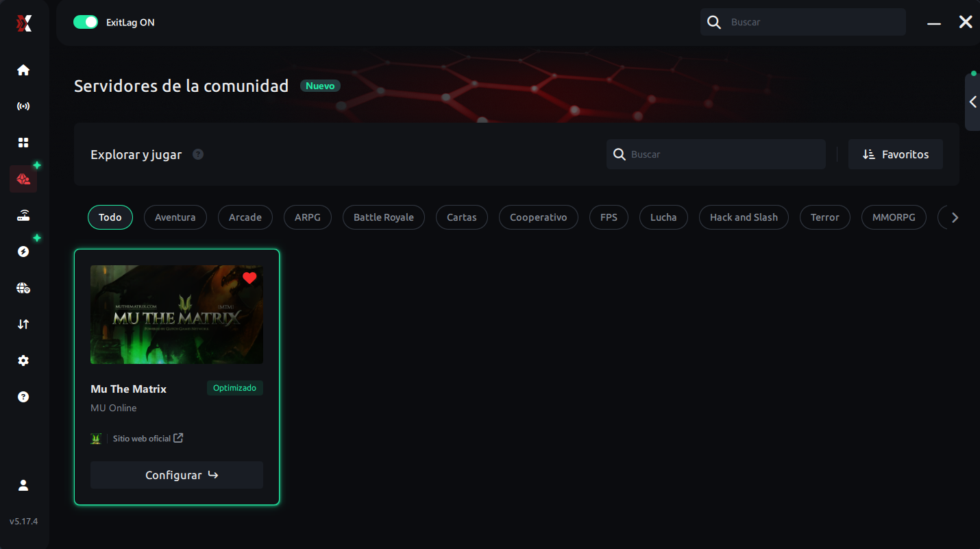Open the apps grid sidebar icon
Viewport: 980px width, 549px height.
tap(23, 143)
